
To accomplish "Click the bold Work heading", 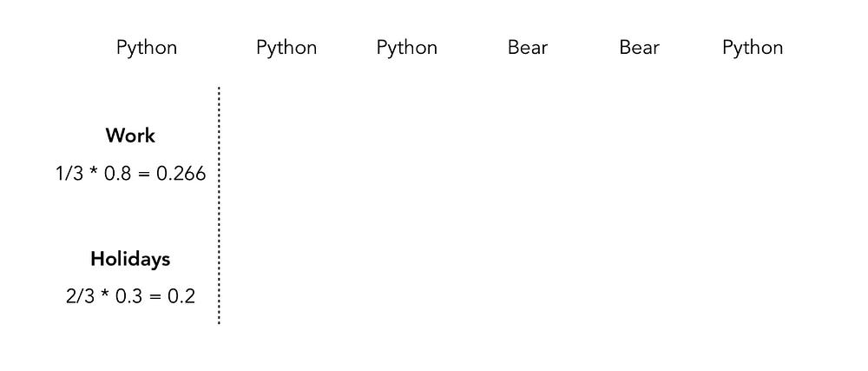I will point(131,136).
